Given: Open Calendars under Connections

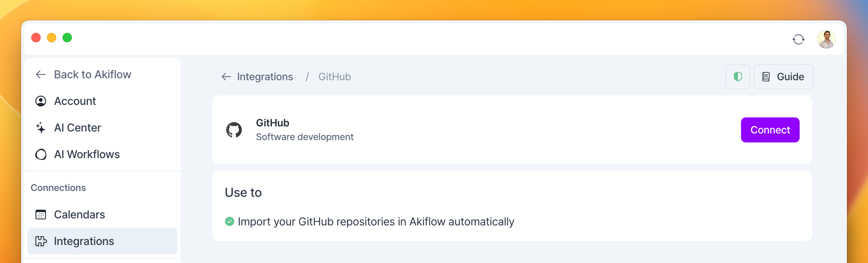Looking at the screenshot, I should [102, 214].
